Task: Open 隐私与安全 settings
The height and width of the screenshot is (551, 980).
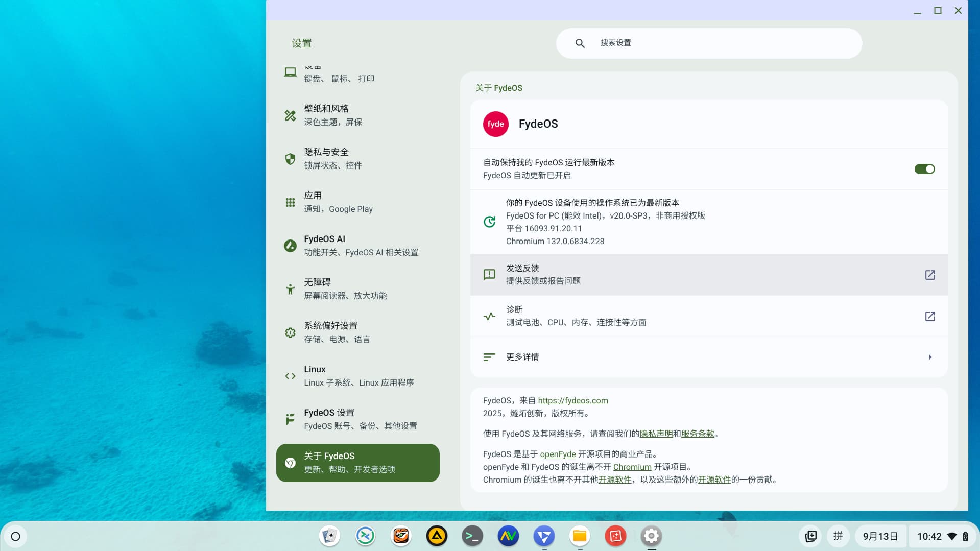Action: (357, 159)
